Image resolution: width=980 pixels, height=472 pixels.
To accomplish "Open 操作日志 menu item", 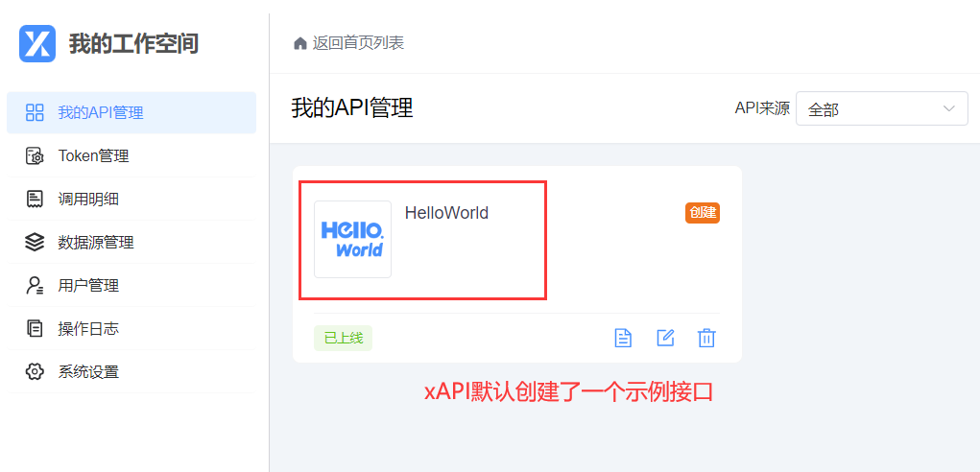I will (x=131, y=328).
